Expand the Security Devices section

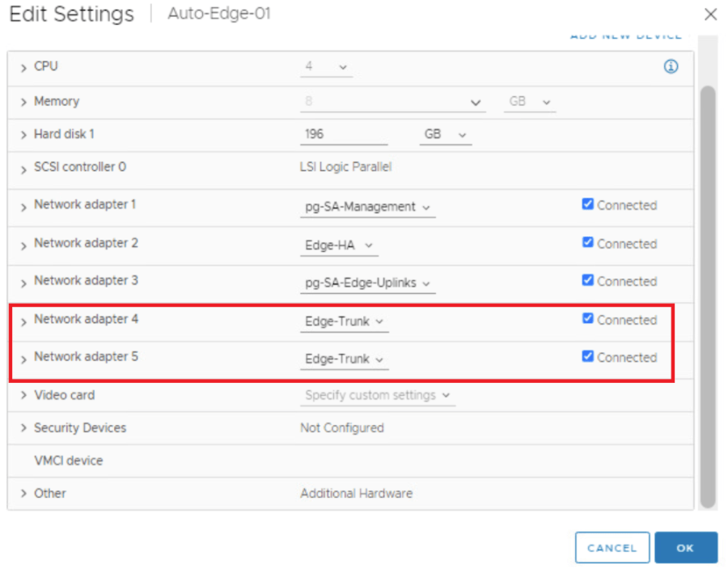(24, 428)
